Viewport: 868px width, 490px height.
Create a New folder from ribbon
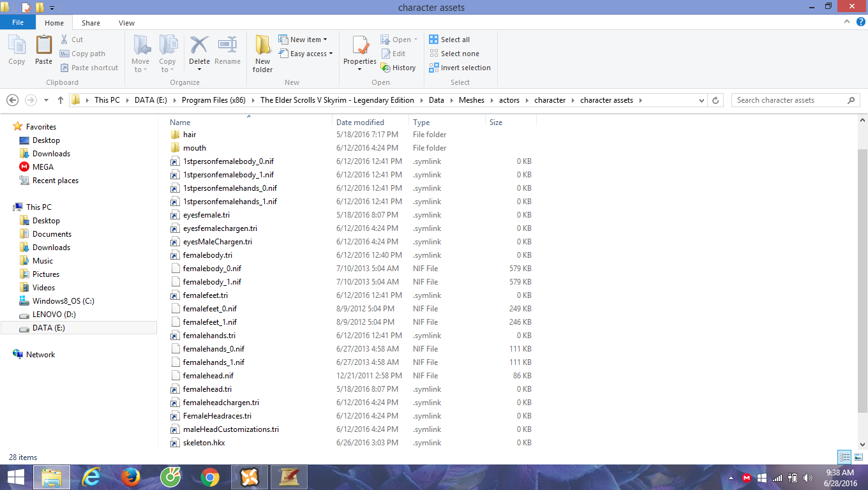[262, 54]
